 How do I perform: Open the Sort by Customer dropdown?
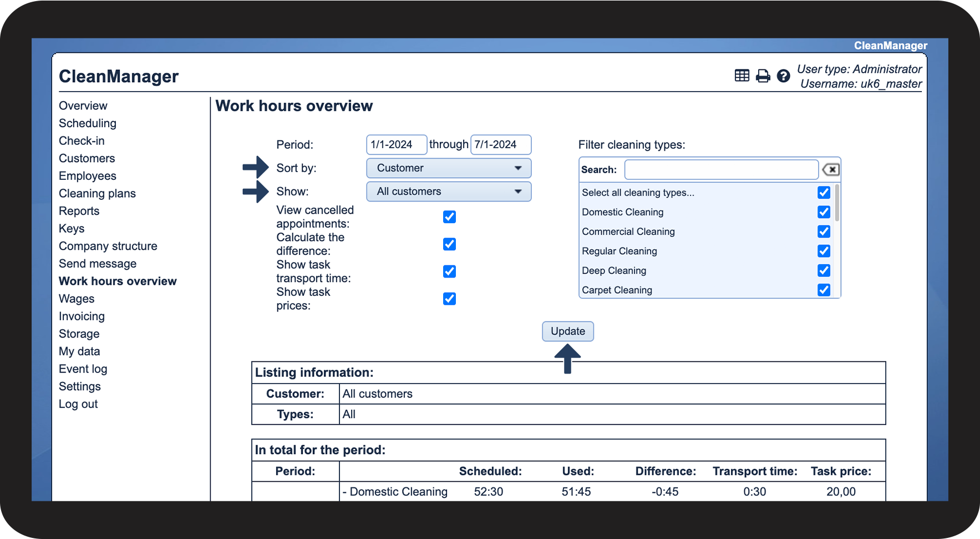tap(449, 168)
